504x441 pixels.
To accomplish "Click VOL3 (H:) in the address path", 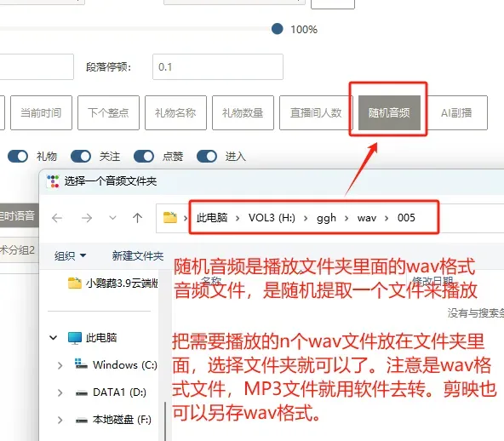I will pyautogui.click(x=272, y=218).
